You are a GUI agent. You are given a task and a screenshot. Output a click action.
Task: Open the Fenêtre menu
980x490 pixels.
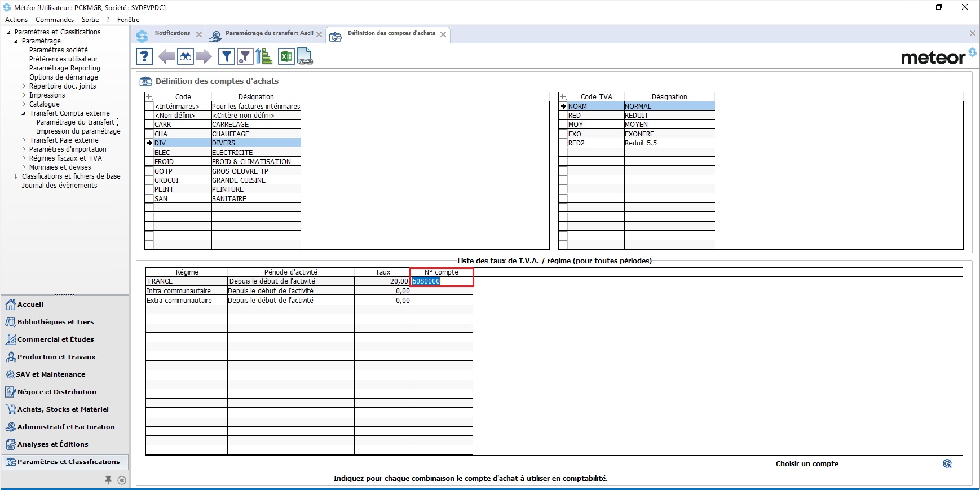[128, 20]
